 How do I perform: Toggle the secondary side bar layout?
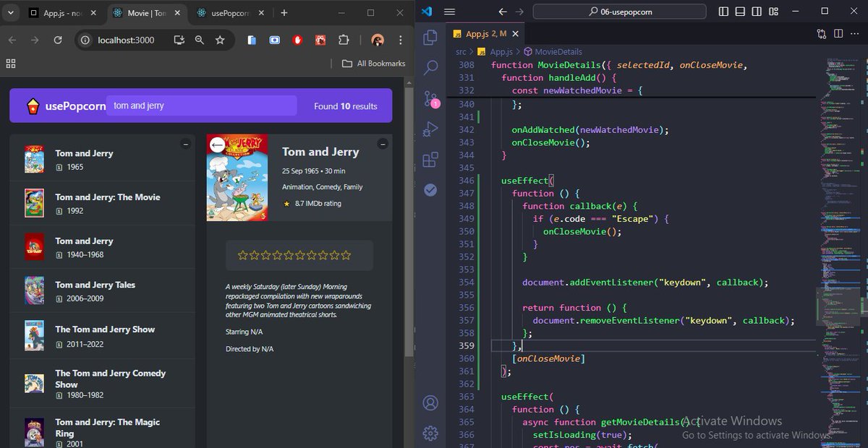(x=757, y=12)
